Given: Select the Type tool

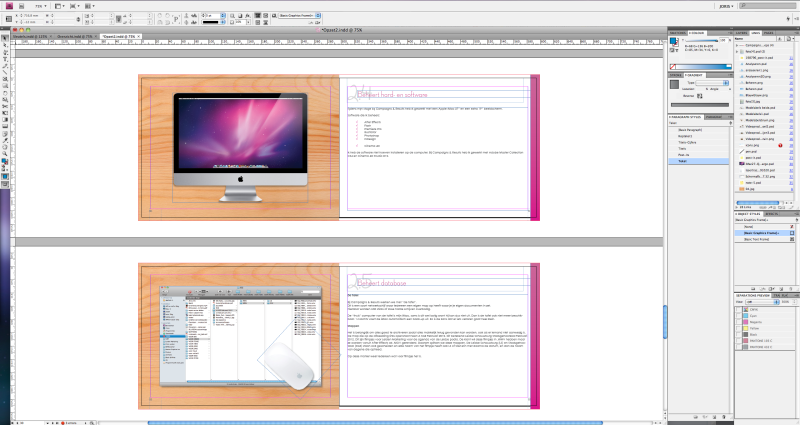Looking at the screenshot, I should click(5, 59).
